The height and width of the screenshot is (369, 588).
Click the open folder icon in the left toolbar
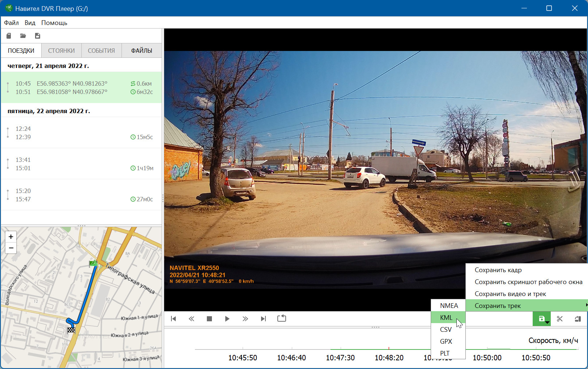(x=23, y=36)
